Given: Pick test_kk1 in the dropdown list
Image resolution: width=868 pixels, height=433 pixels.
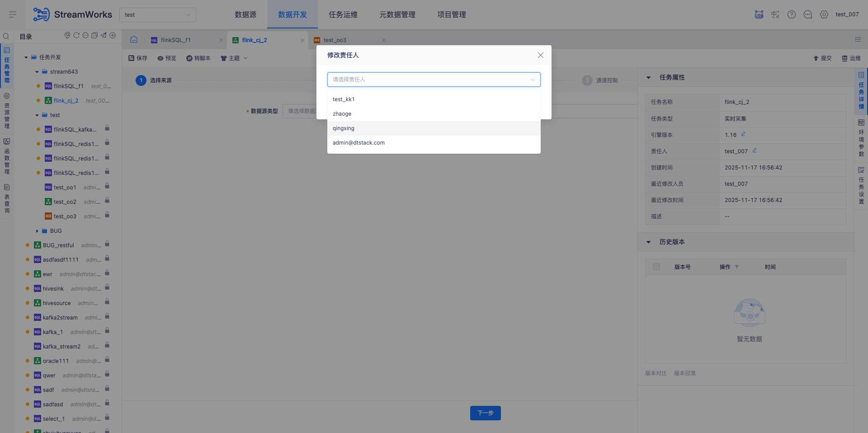Looking at the screenshot, I should (344, 99).
